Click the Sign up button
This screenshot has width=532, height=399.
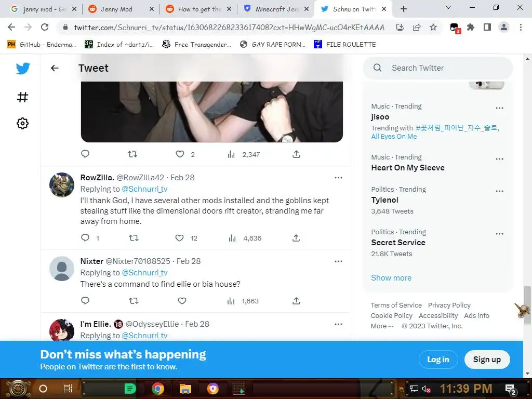click(x=487, y=360)
